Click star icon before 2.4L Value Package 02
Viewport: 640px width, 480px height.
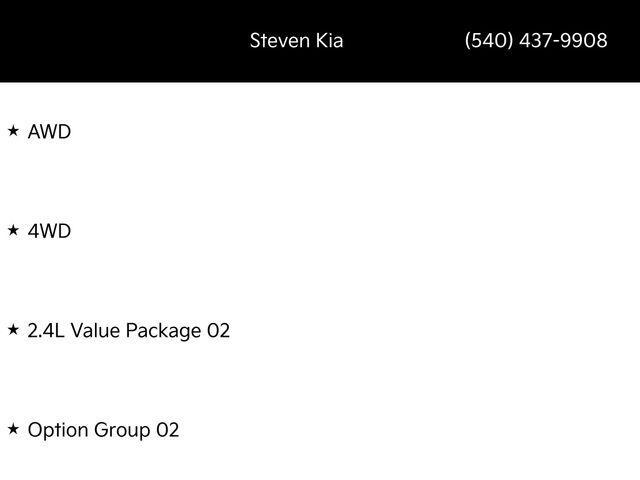point(13,329)
